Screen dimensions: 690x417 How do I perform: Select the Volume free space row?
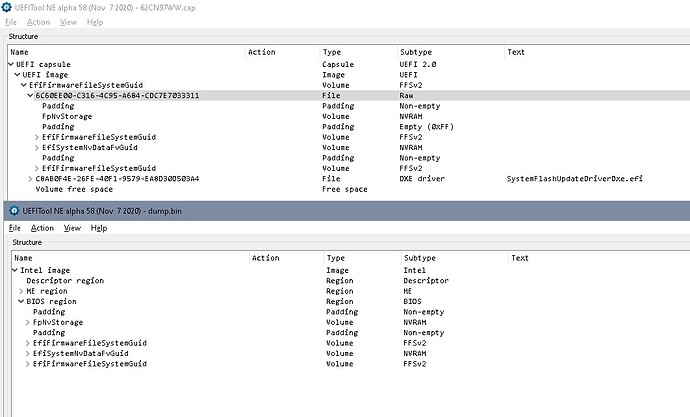[69, 189]
